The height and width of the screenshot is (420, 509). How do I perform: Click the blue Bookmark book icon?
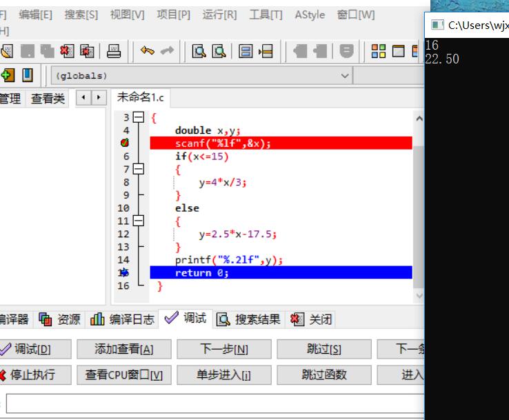pos(28,75)
